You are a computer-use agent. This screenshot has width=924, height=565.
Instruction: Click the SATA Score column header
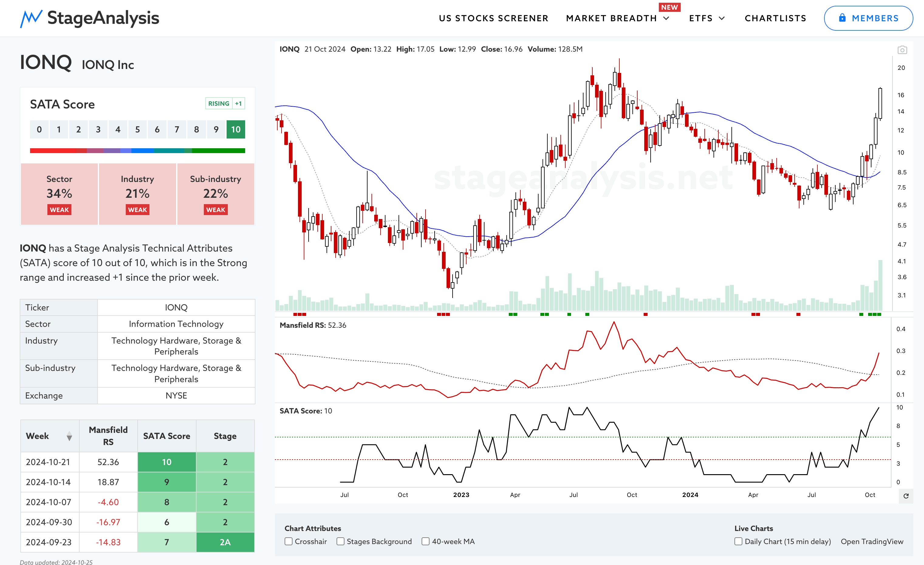pos(166,436)
